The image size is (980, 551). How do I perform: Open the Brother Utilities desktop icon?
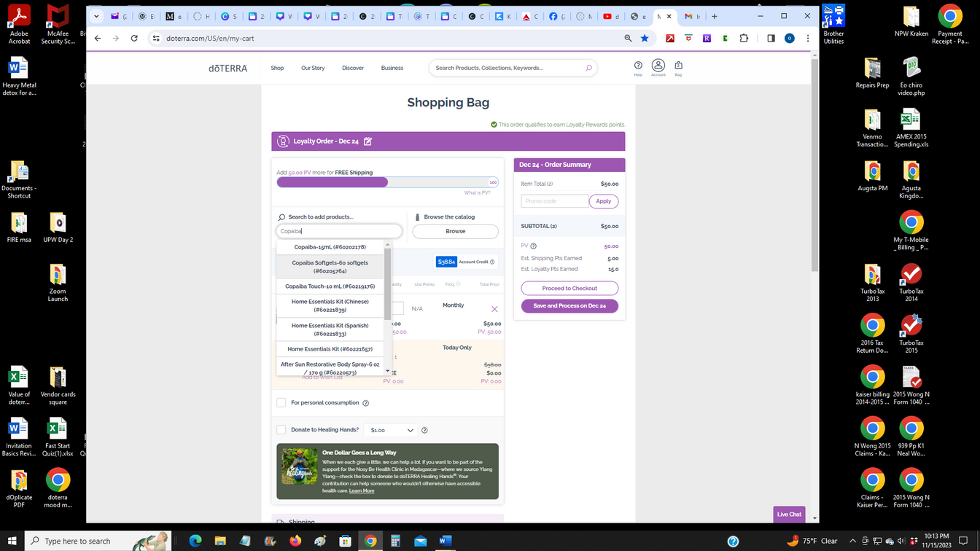[x=833, y=25]
